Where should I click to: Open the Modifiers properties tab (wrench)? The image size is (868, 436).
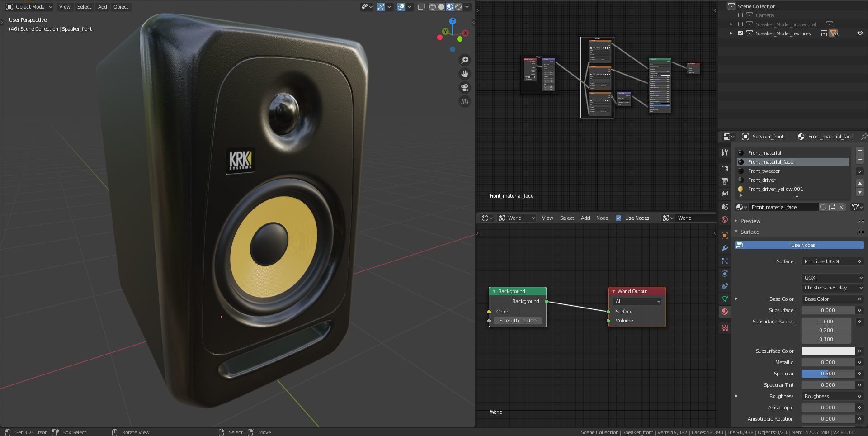[x=725, y=248]
